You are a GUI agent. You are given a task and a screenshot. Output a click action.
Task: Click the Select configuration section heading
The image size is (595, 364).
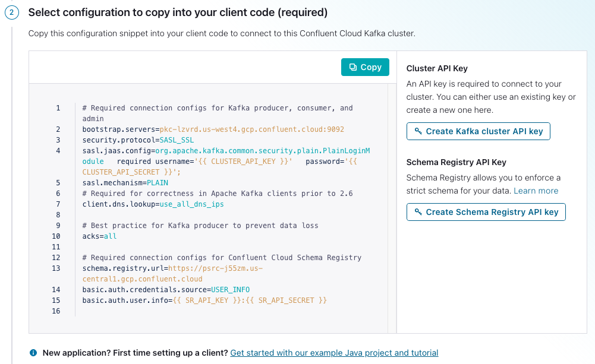point(178,12)
